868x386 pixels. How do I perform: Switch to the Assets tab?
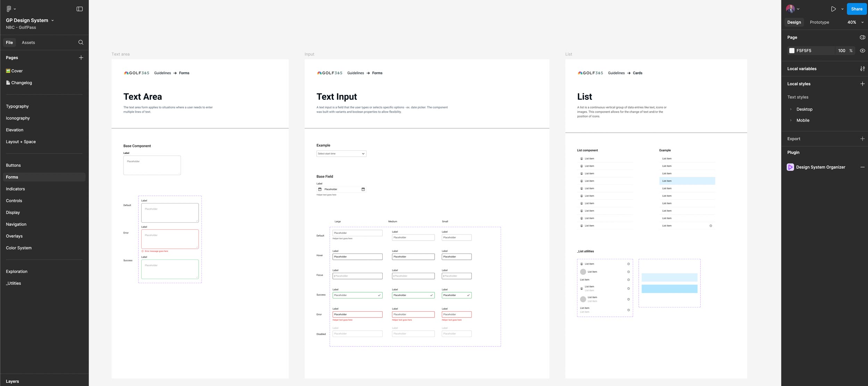click(x=28, y=42)
